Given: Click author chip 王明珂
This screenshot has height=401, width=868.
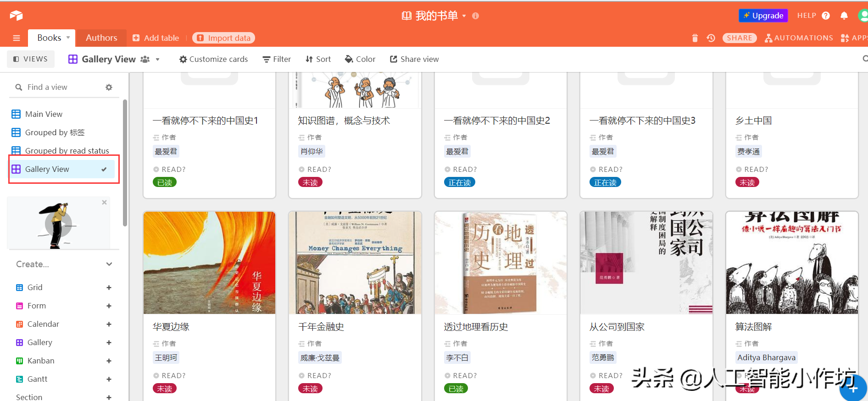Looking at the screenshot, I should pyautogui.click(x=166, y=357).
